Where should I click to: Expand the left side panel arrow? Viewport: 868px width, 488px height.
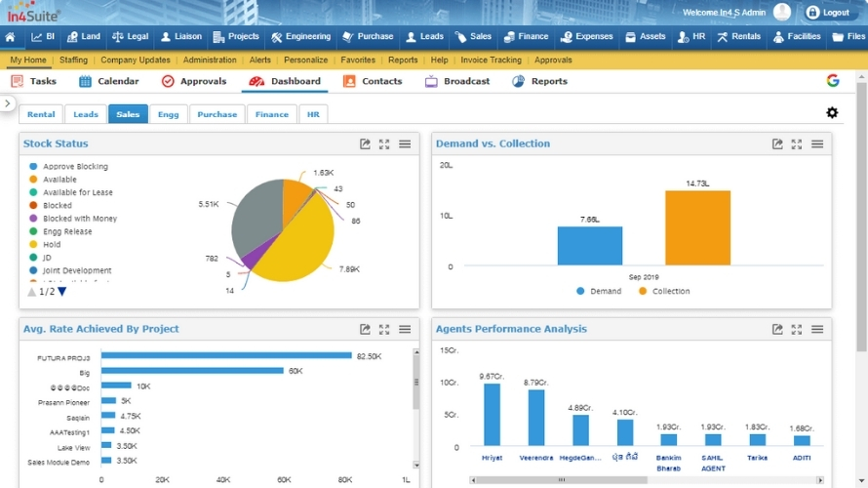click(x=7, y=103)
